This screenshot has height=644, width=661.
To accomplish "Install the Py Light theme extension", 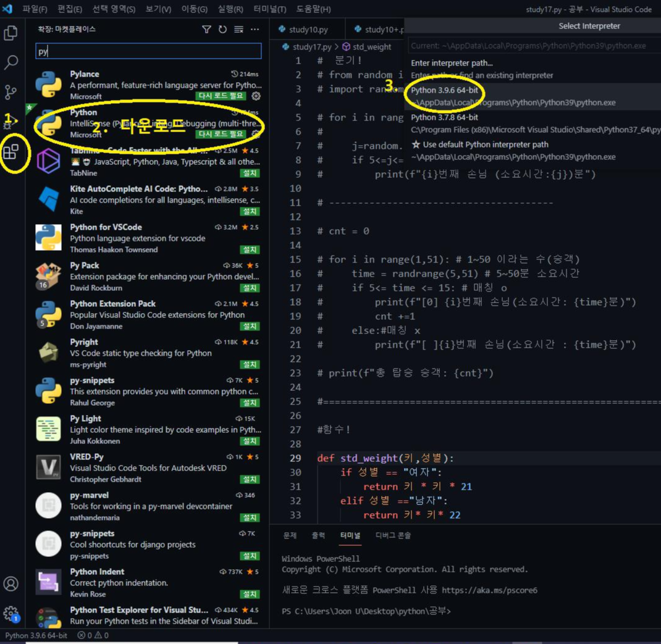I will tap(250, 441).
